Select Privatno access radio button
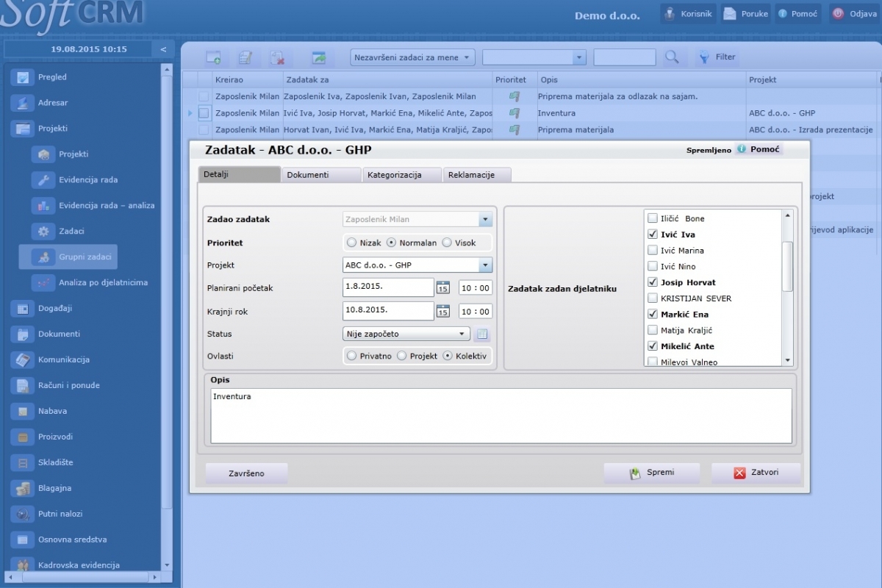Image resolution: width=882 pixels, height=588 pixels. [x=351, y=356]
